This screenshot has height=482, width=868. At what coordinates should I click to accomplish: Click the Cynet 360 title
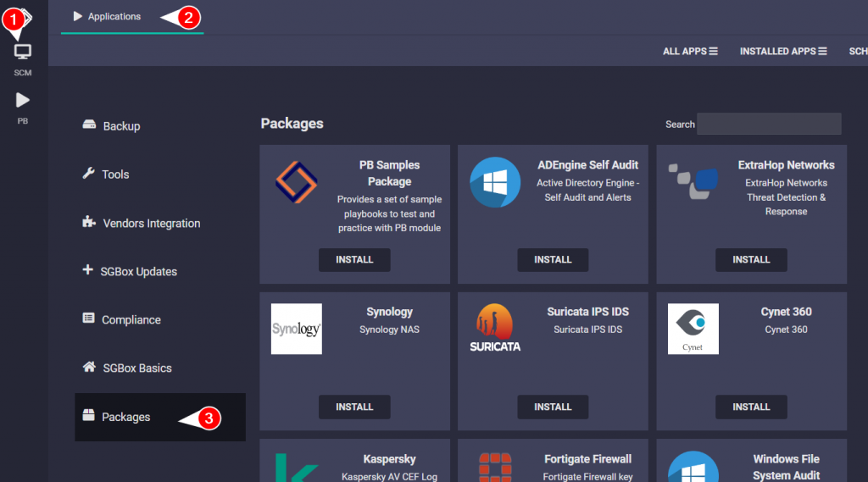[x=786, y=312]
